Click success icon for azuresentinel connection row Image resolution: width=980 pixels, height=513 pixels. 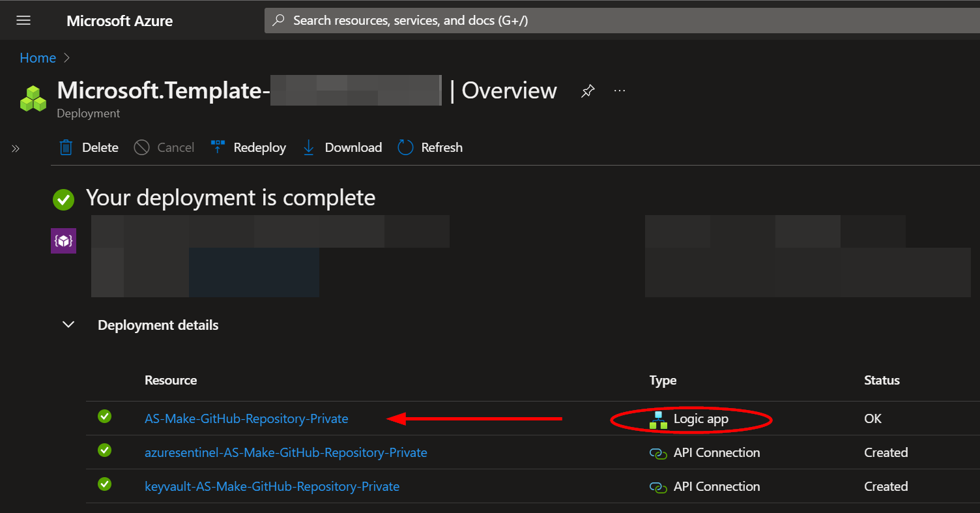pyautogui.click(x=104, y=450)
